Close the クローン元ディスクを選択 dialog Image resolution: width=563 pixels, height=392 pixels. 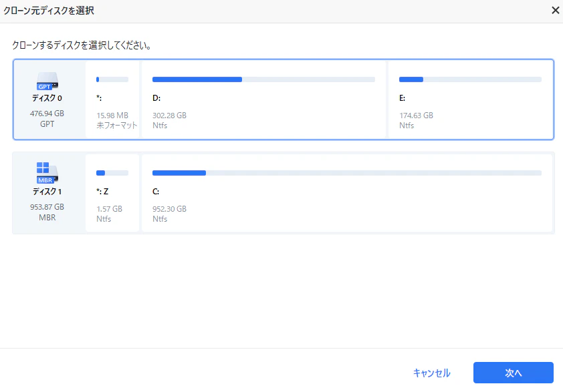pos(556,11)
